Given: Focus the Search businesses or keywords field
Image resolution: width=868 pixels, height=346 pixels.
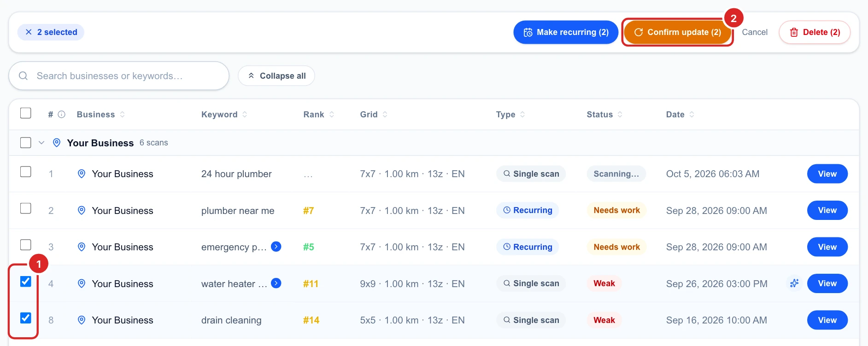Looking at the screenshot, I should 119,76.
